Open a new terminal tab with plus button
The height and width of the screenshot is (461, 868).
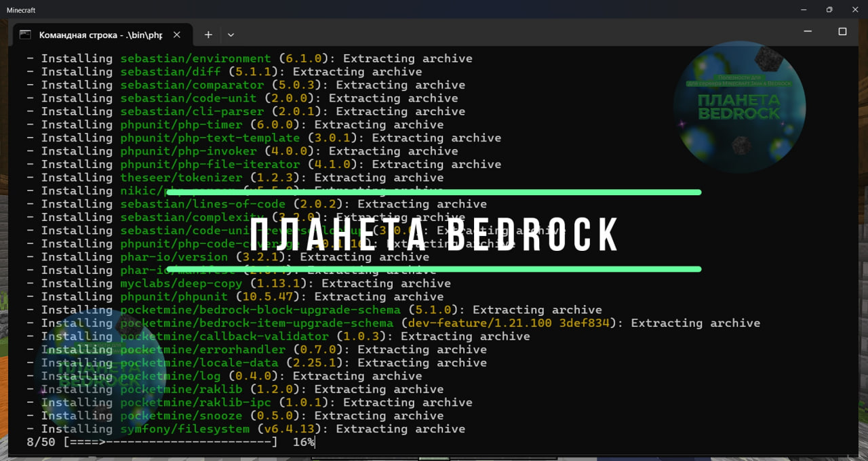pos(208,35)
